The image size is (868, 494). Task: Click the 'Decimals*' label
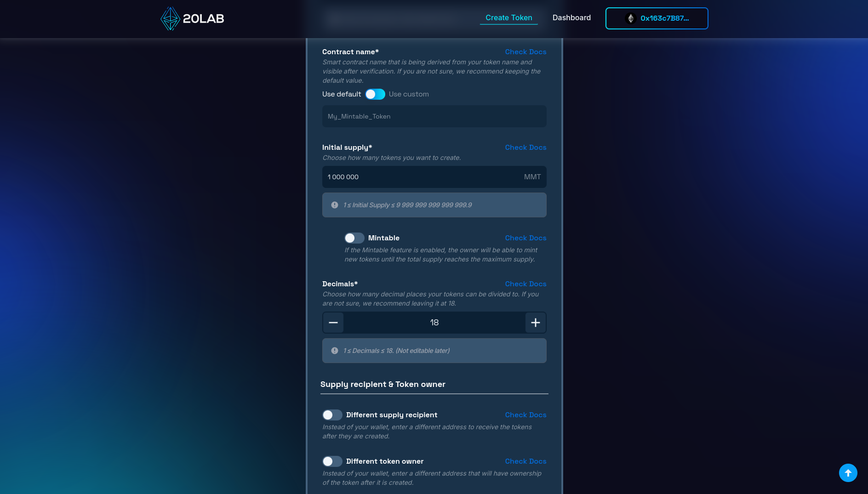click(x=340, y=284)
